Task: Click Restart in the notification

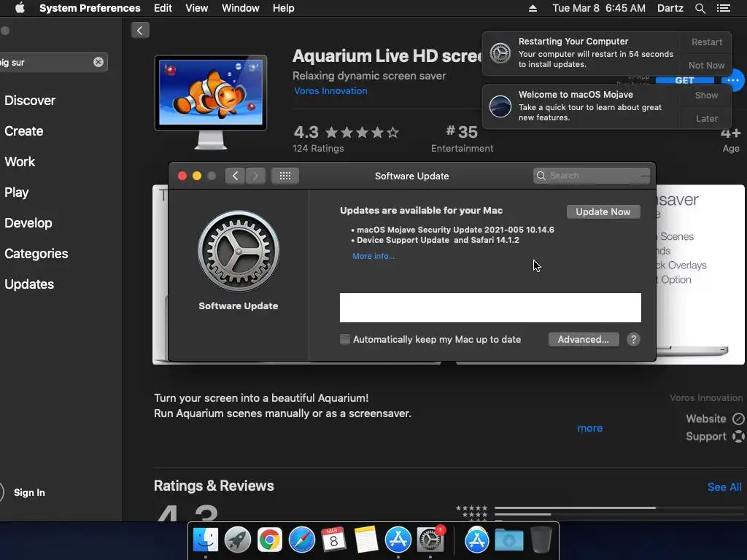Action: 707,42
